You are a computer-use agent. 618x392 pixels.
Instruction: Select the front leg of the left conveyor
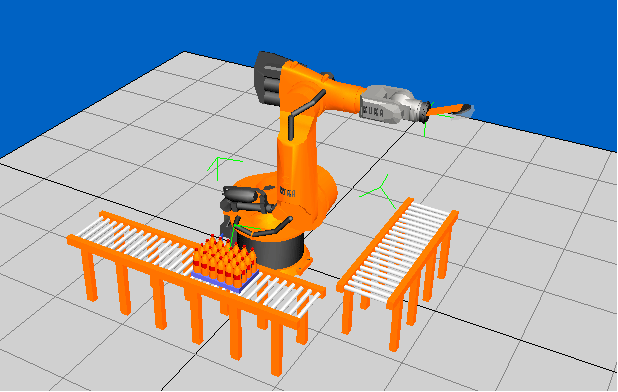[x=277, y=350]
